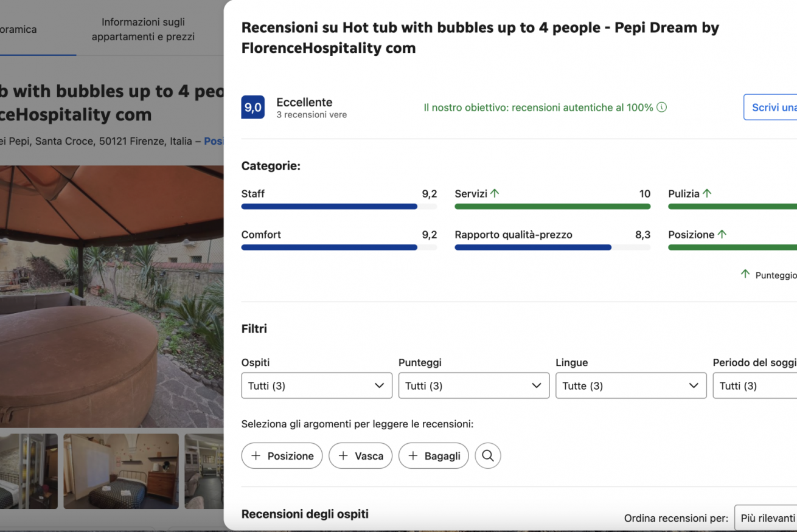Viewport: 797px width, 532px height.
Task: Click the Eccellente rating label
Action: pyautogui.click(x=304, y=102)
